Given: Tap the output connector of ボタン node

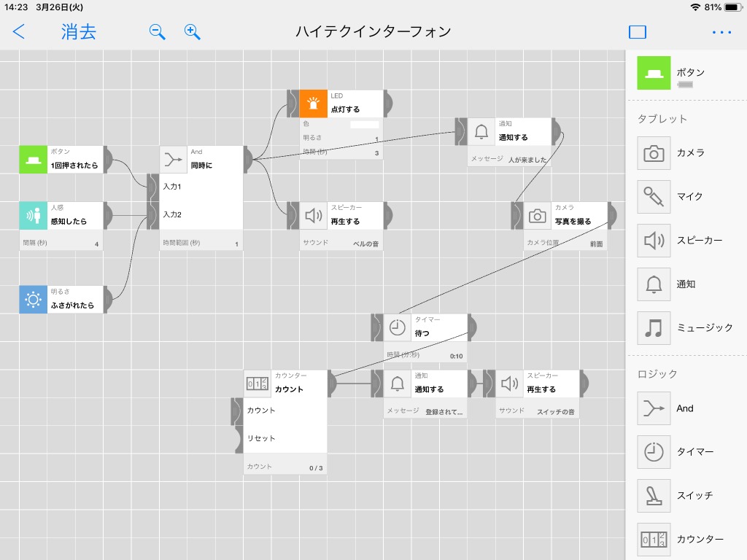Looking at the screenshot, I should 109,160.
